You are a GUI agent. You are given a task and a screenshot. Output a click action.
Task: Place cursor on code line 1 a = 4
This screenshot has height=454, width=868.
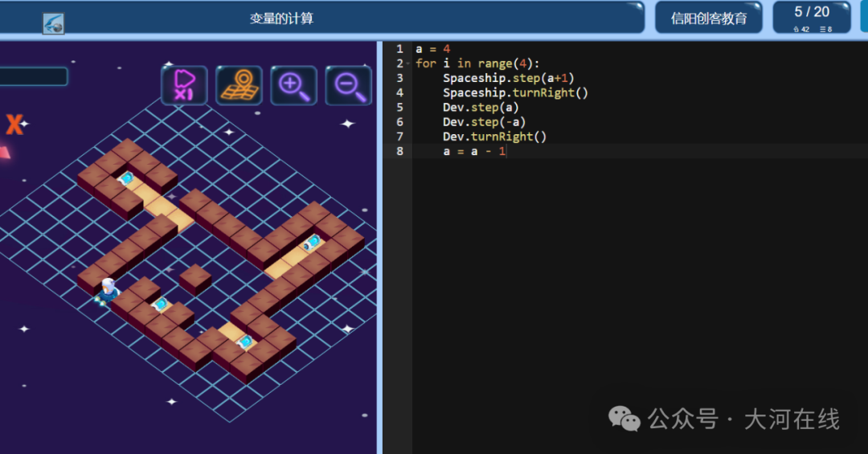[x=433, y=49]
